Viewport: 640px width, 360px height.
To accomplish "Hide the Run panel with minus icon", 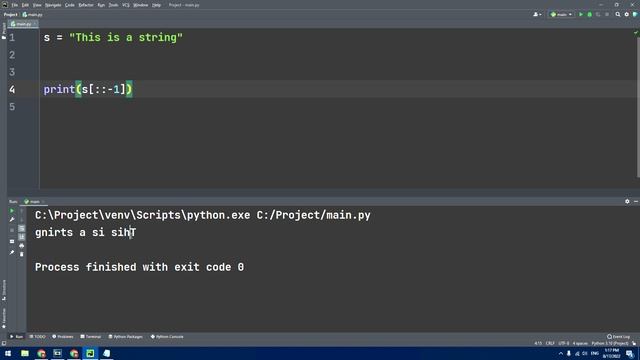I will 636,201.
